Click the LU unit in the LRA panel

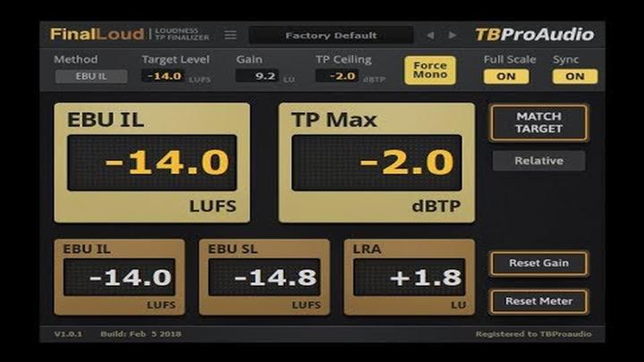(458, 306)
